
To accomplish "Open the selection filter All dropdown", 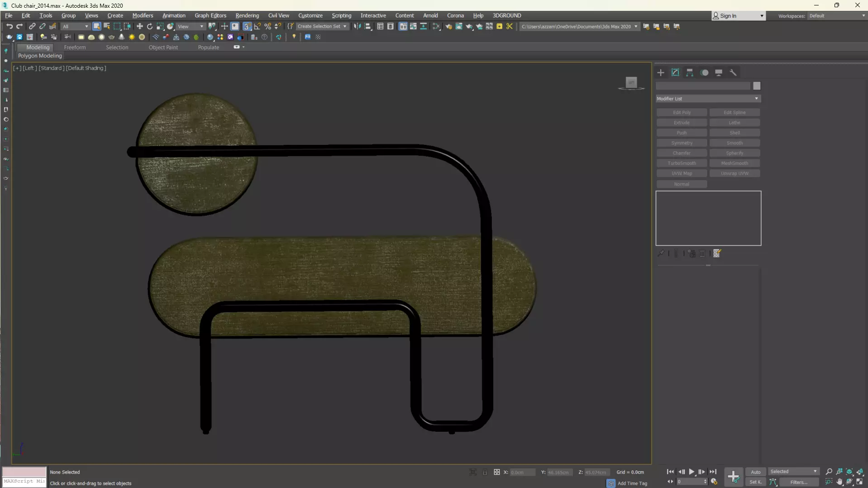I will point(76,26).
